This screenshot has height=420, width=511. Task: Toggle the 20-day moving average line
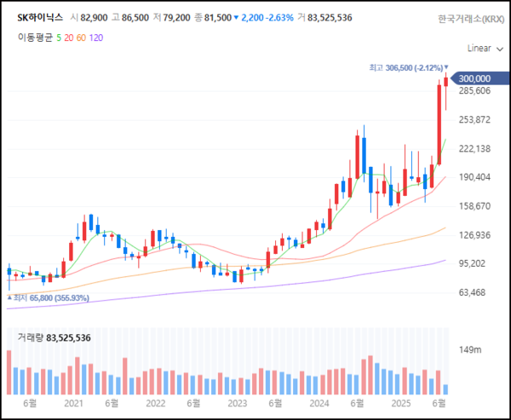click(x=70, y=37)
